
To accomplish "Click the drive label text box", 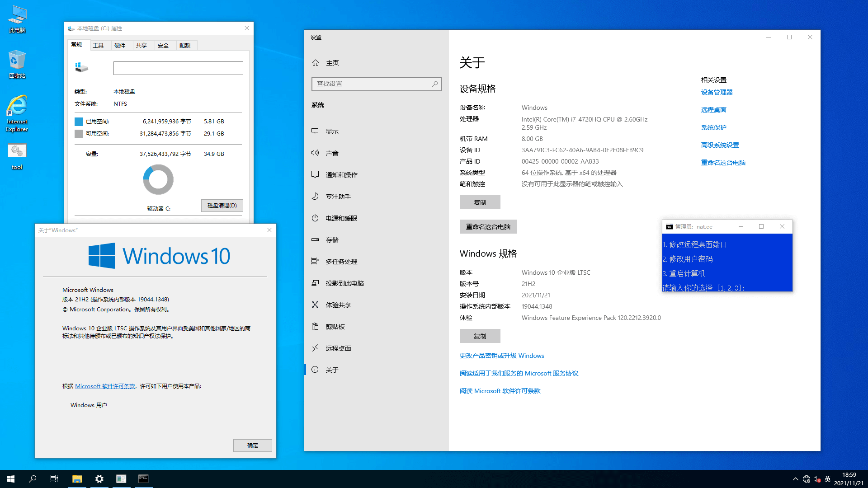I will point(178,68).
